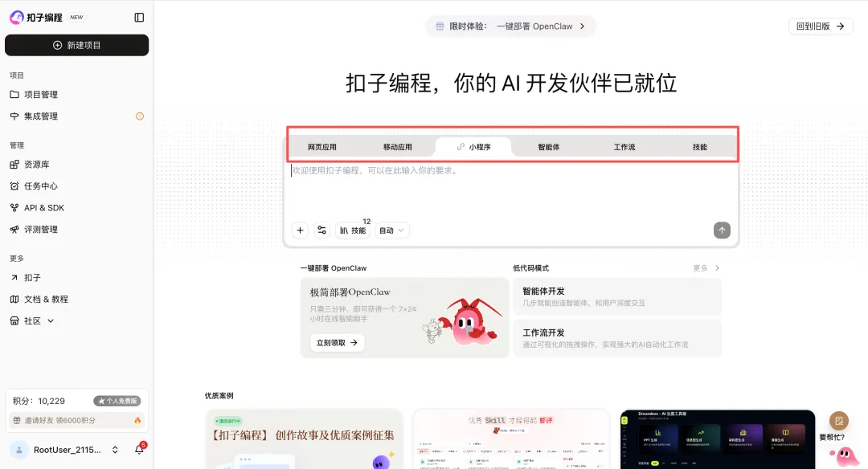Click the gift icon in the top banner
Image resolution: width=868 pixels, height=469 pixels.
coord(440,27)
